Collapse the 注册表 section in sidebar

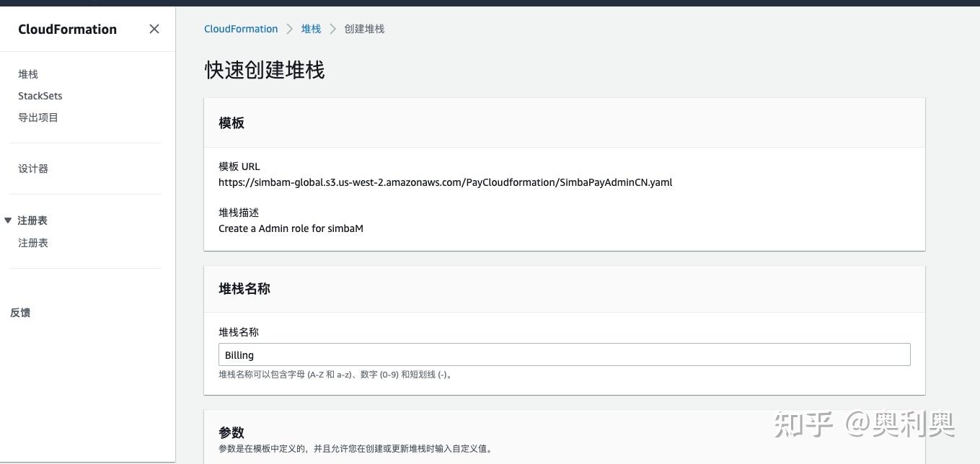coord(9,220)
